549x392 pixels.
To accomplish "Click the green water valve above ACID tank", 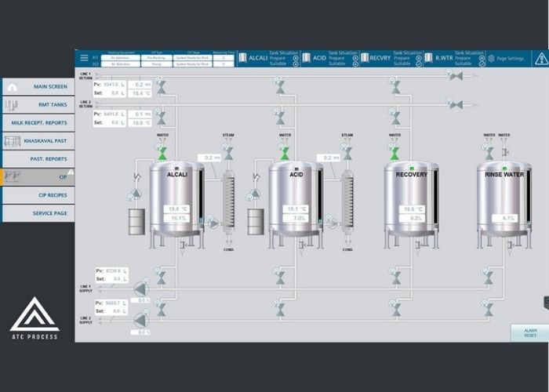I will (285, 155).
